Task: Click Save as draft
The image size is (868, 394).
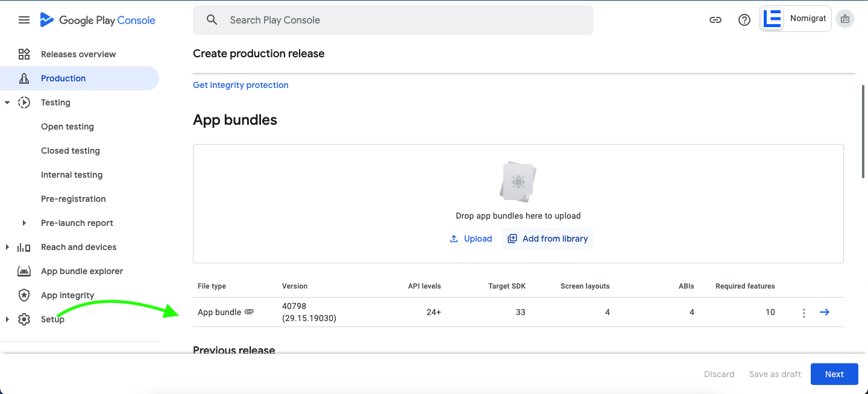Action: click(x=775, y=374)
